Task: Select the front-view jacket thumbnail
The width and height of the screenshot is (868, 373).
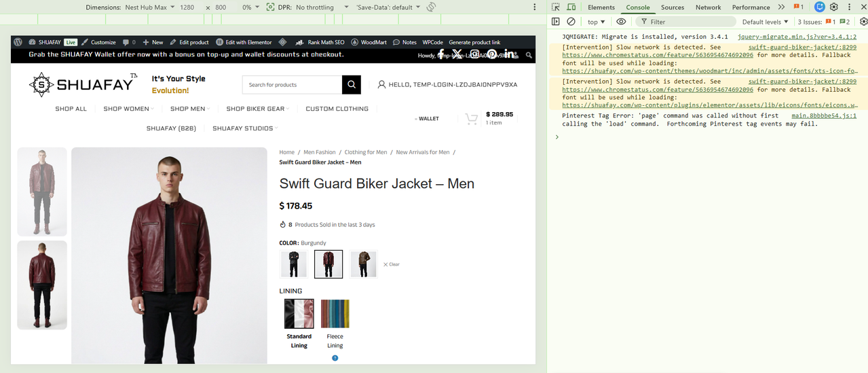Action: point(42,192)
